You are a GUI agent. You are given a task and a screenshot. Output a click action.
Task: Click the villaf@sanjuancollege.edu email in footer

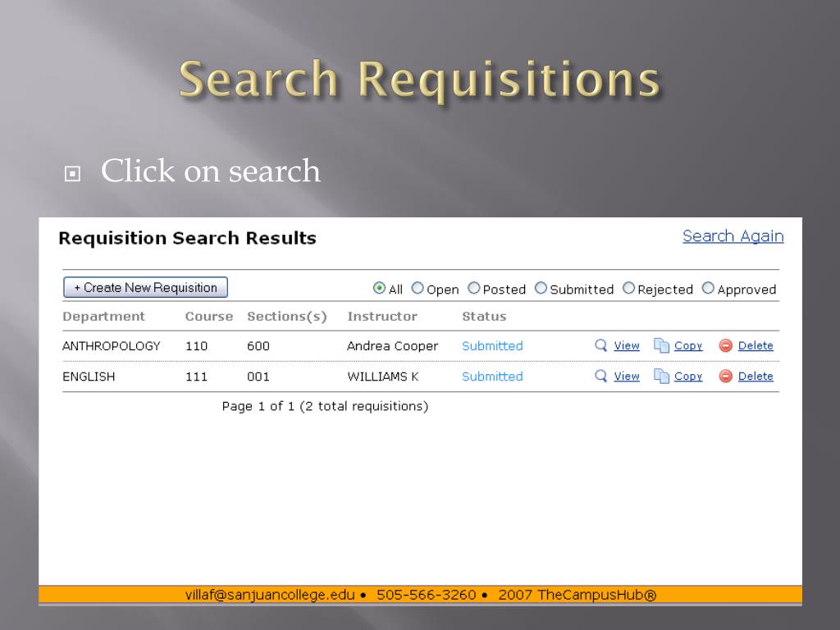(x=270, y=595)
